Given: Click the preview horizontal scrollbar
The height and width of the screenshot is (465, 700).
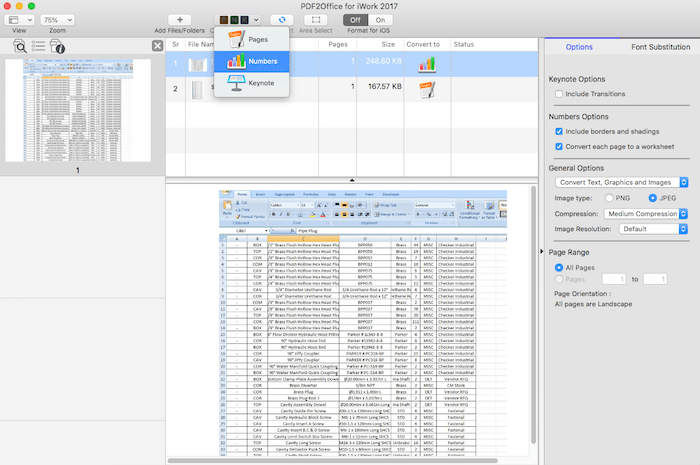Looking at the screenshot, I should (333, 461).
